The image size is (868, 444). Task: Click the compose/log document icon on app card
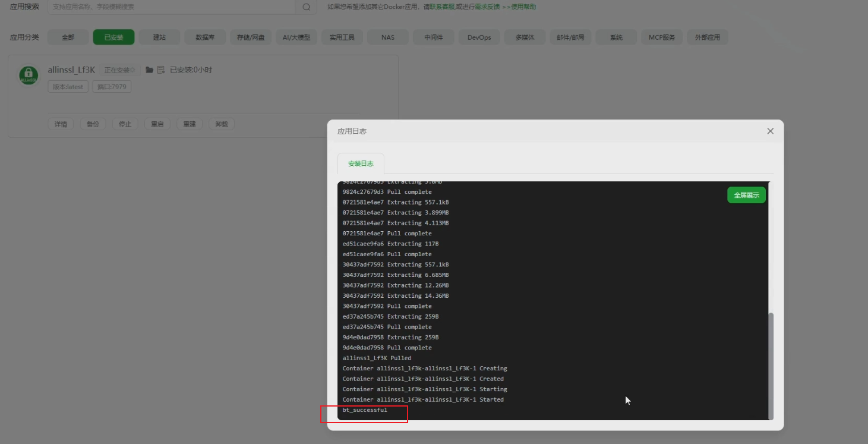[x=161, y=70]
